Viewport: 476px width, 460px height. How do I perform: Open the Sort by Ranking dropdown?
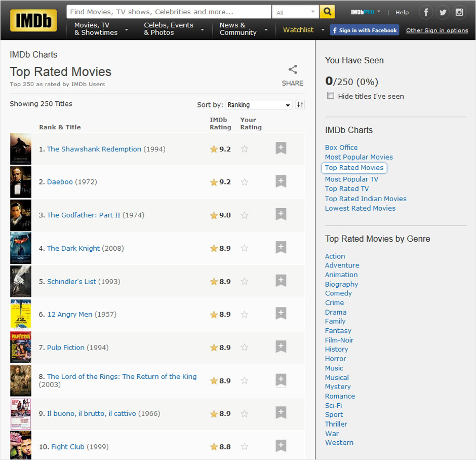[259, 105]
